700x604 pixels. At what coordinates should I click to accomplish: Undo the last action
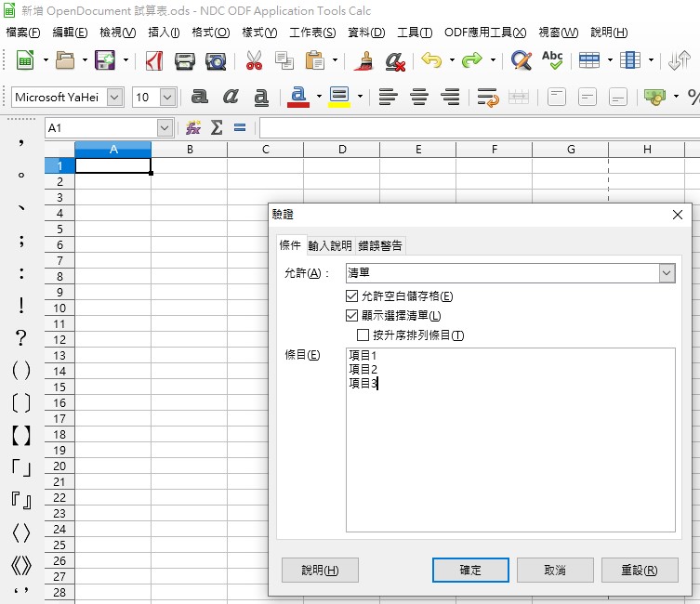[431, 59]
